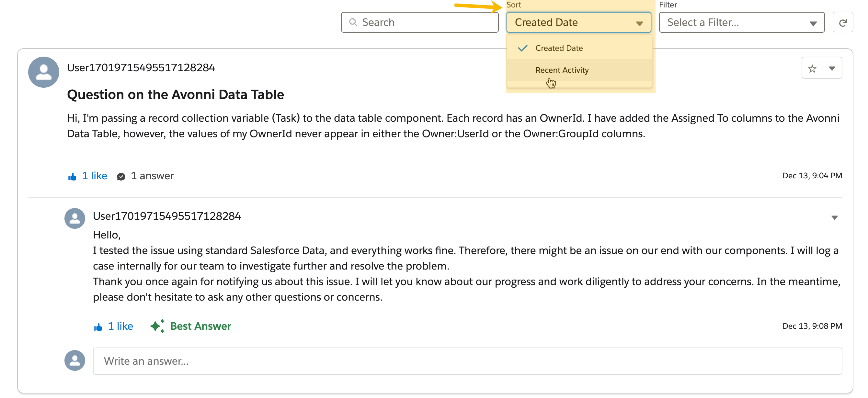Image resolution: width=868 pixels, height=398 pixels.
Task: Click the Write an answer field
Action: pos(467,361)
